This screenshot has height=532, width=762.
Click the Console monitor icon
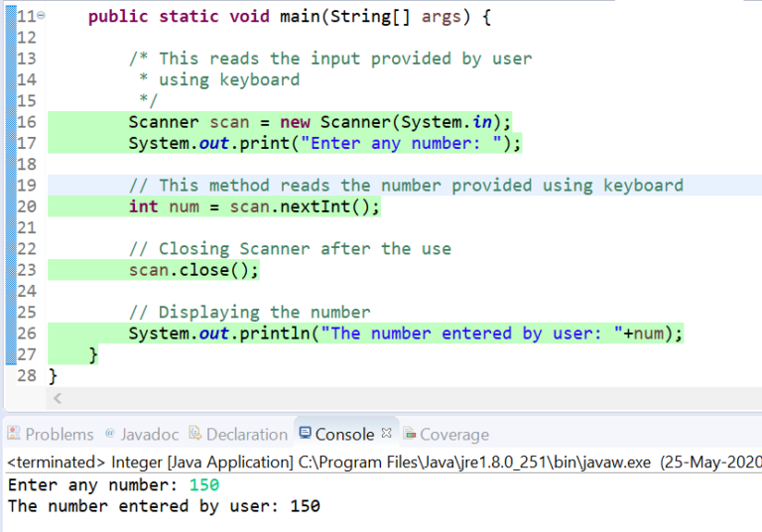pyautogui.click(x=305, y=433)
